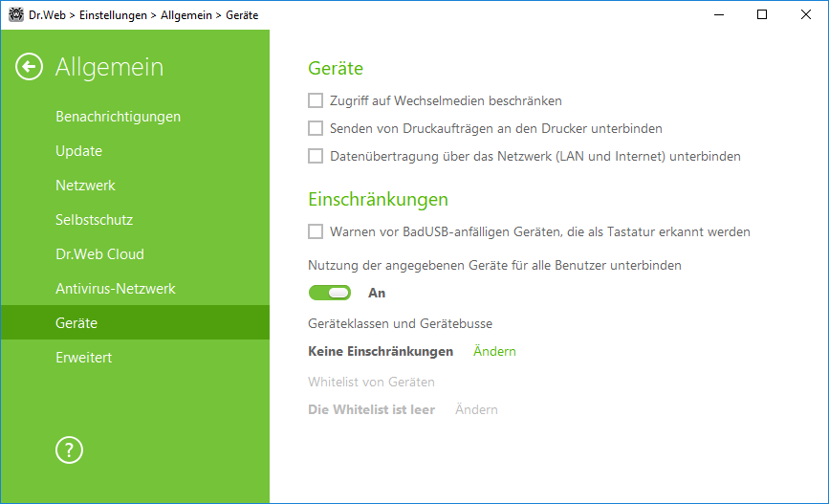
Task: Maximize the Dr.Web settings window
Action: (762, 14)
